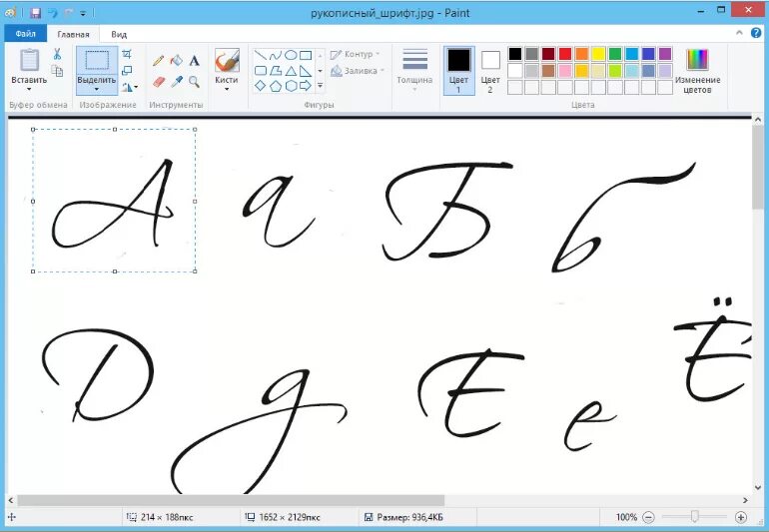Click the Cut scissors icon
The image size is (769, 532).
[x=57, y=54]
